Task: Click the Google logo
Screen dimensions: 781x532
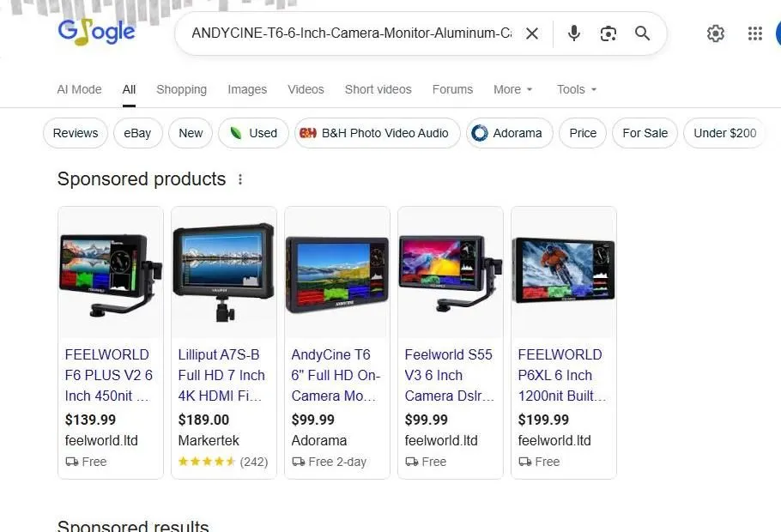Action: coord(96,31)
